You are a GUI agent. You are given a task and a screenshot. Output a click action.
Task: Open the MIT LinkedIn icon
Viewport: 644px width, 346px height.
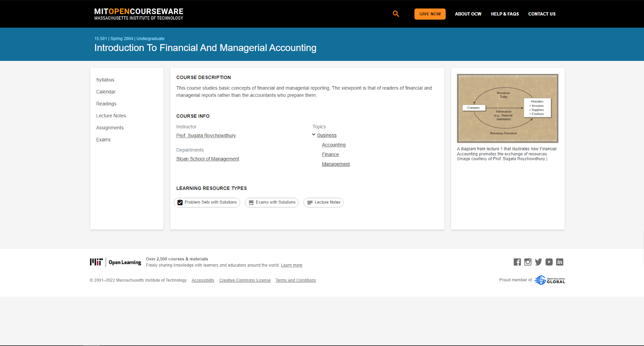[559, 262]
